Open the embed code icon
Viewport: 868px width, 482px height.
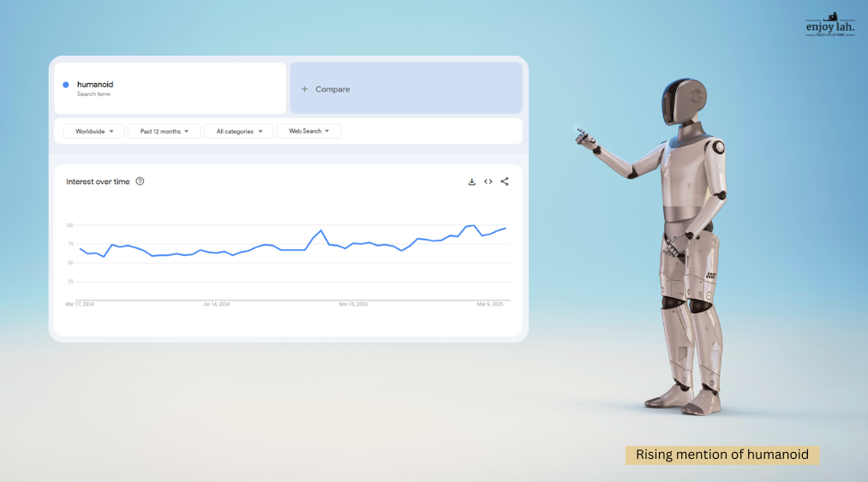(x=488, y=181)
